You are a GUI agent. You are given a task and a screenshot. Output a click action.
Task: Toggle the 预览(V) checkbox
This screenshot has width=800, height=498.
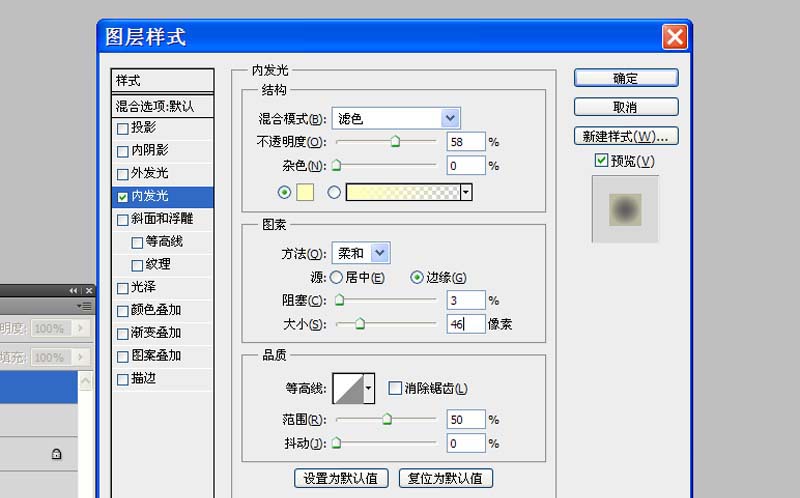[601, 160]
